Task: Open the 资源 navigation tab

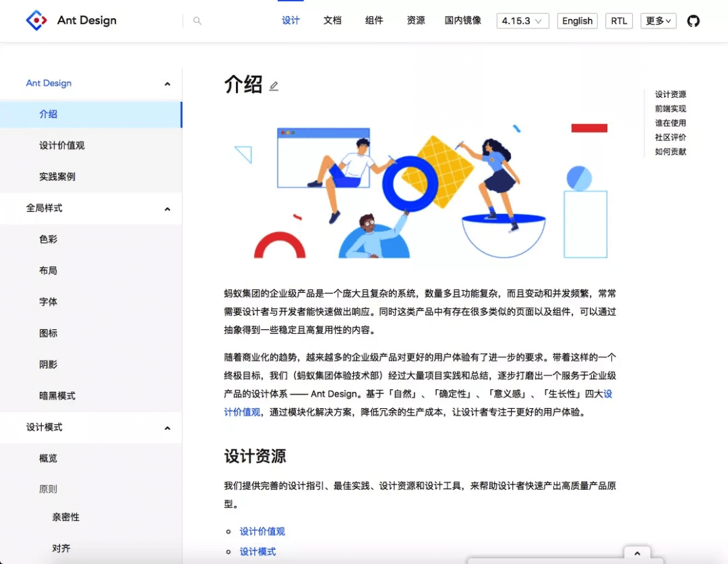Action: click(x=415, y=20)
